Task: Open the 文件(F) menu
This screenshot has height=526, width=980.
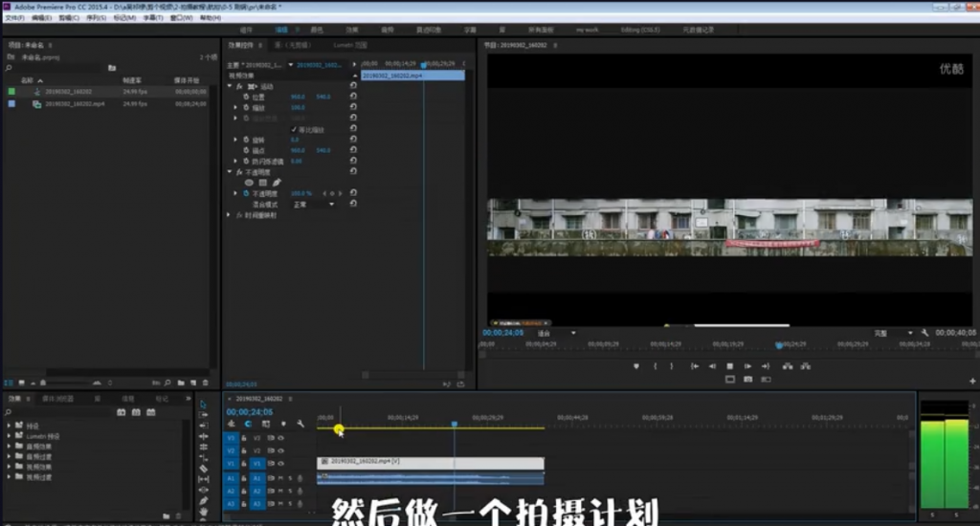Action: pyautogui.click(x=14, y=17)
